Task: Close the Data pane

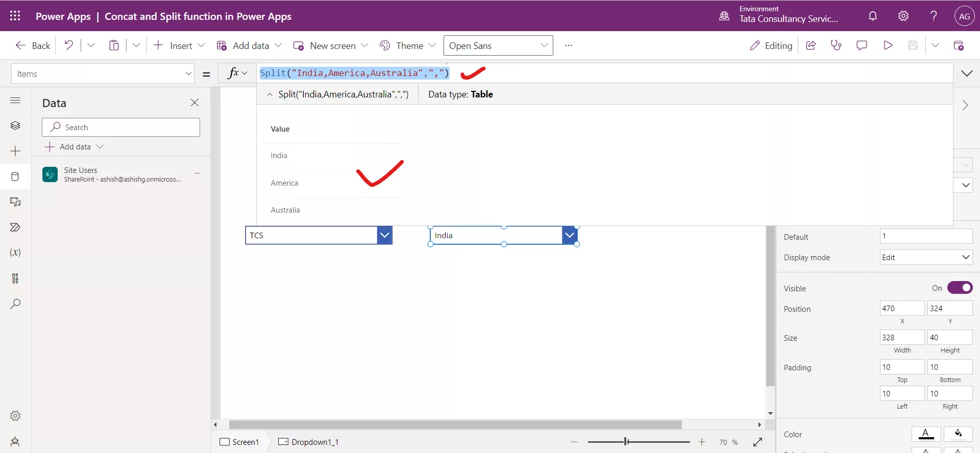Action: (x=194, y=103)
